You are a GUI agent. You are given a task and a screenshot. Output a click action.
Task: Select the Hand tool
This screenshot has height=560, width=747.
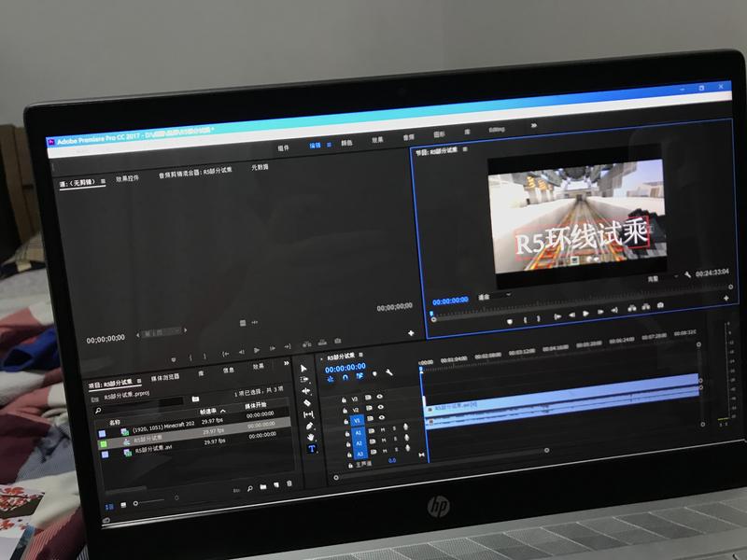pyautogui.click(x=311, y=437)
